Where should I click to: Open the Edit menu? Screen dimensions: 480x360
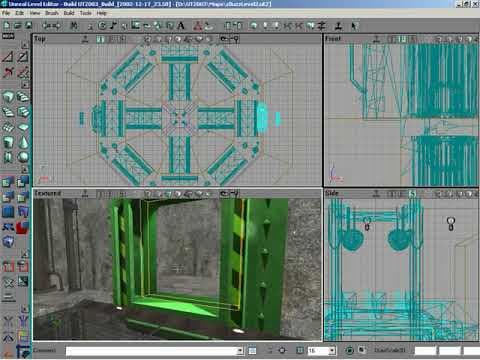coord(20,13)
